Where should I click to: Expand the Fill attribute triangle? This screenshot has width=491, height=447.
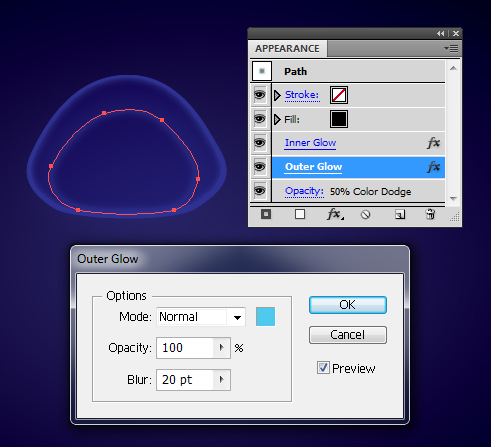tap(277, 119)
